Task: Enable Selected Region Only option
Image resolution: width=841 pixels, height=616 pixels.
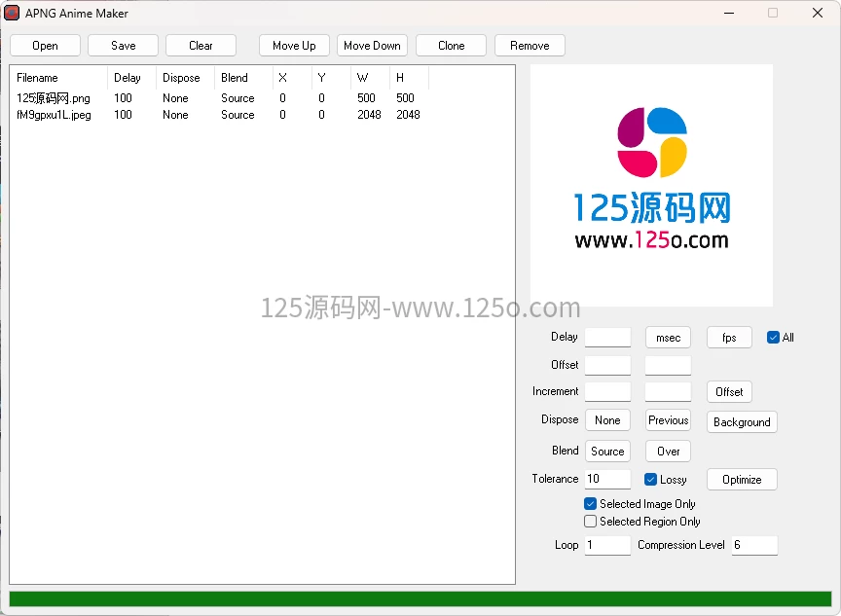Action: (x=590, y=522)
